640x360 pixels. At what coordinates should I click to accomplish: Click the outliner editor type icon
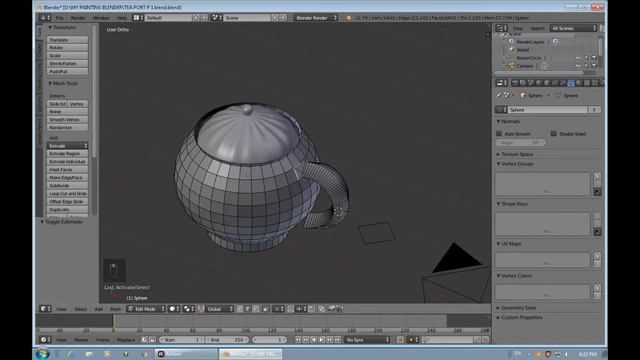[x=501, y=28]
